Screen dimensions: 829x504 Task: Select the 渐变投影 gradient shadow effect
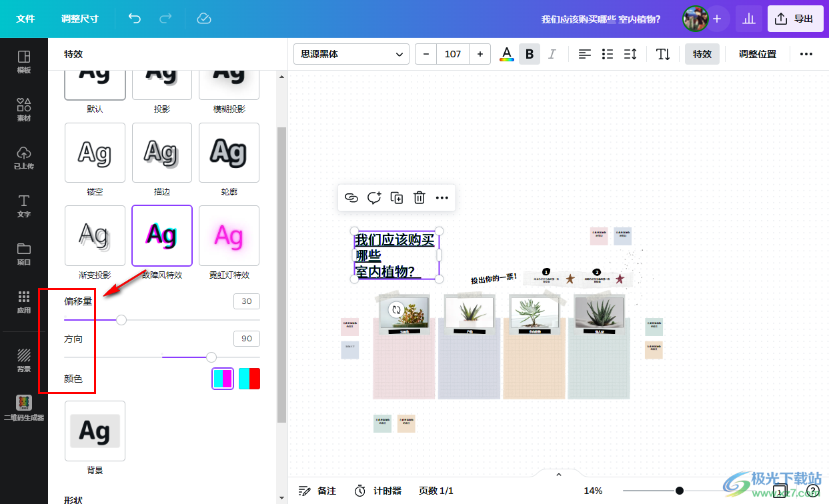95,235
